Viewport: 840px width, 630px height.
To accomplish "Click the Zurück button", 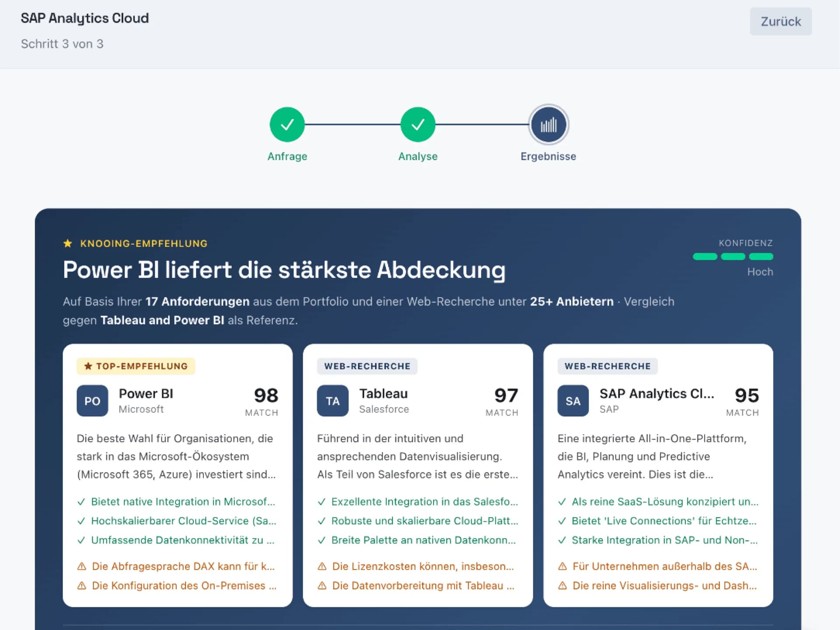I will coord(780,21).
